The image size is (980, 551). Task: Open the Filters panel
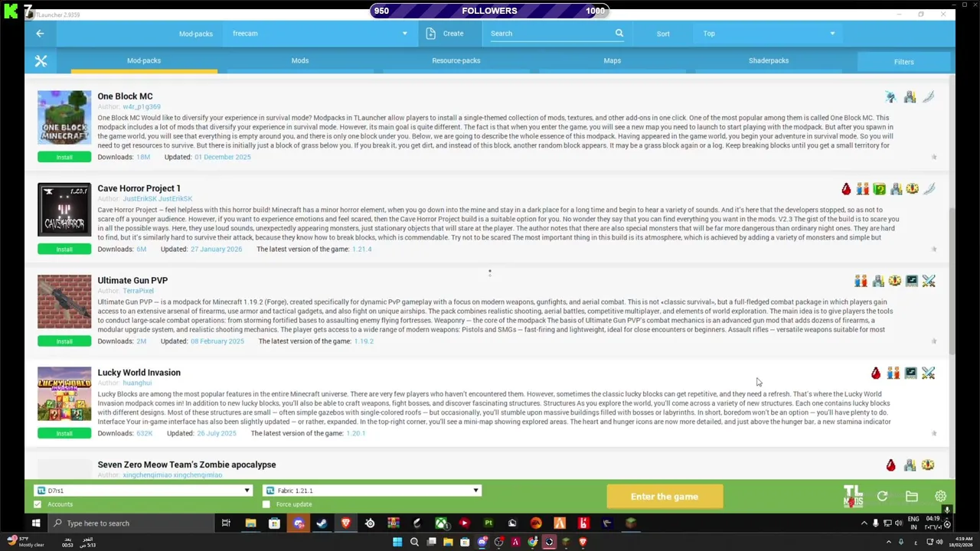[x=903, y=61]
